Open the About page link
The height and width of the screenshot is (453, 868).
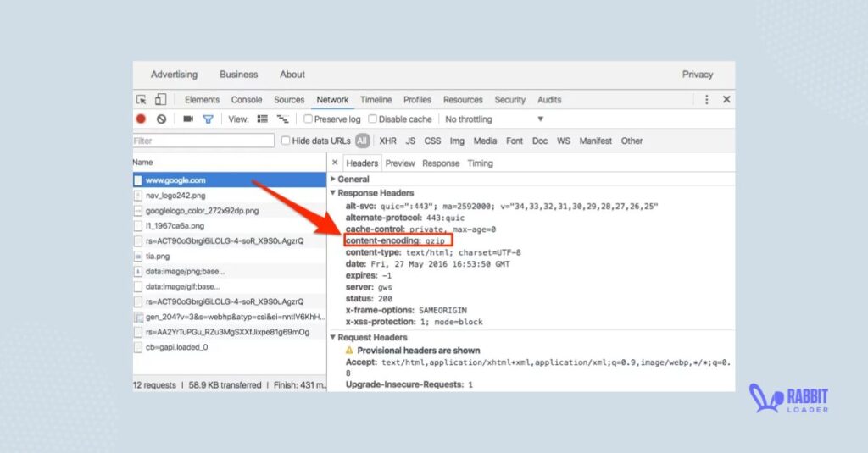point(292,75)
